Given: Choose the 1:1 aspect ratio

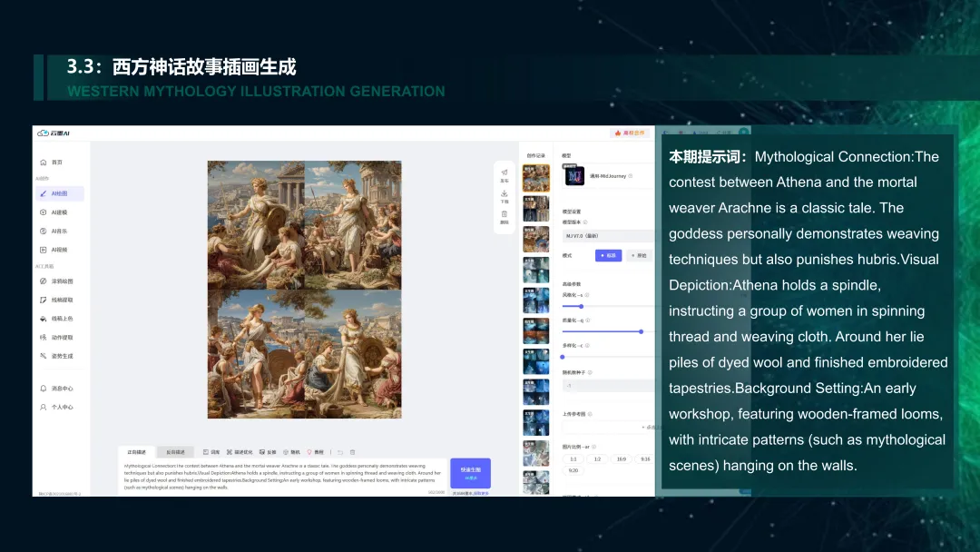Looking at the screenshot, I should click(573, 459).
